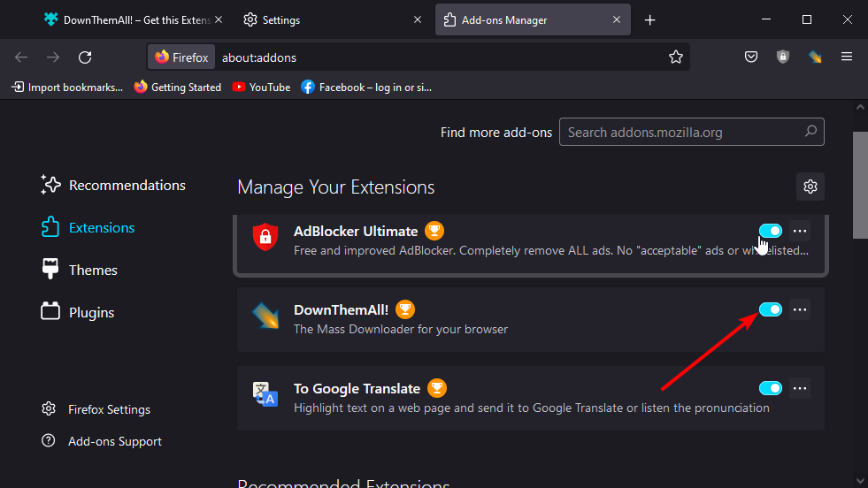
Task: Select the Add-ons Manager tab
Action: coord(533,20)
